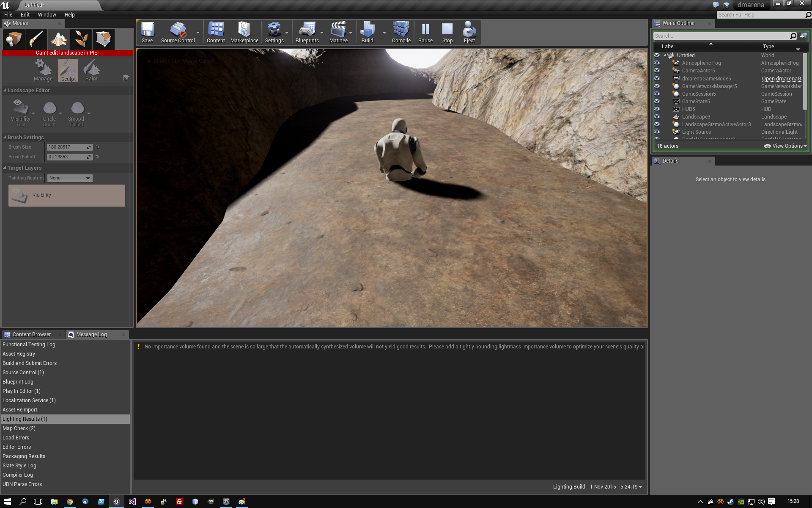The height and width of the screenshot is (508, 812).
Task: Open the Settings toolbar icon
Action: click(274, 32)
